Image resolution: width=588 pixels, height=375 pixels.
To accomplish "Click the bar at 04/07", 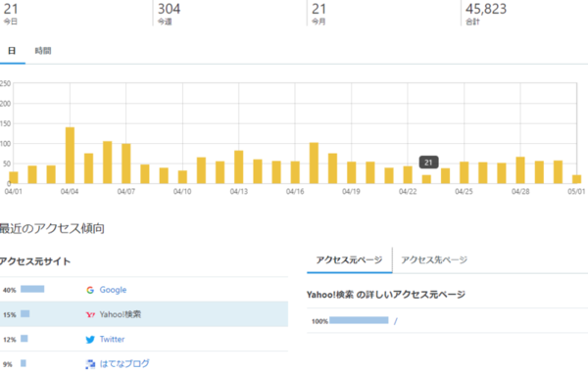I will point(126,164).
